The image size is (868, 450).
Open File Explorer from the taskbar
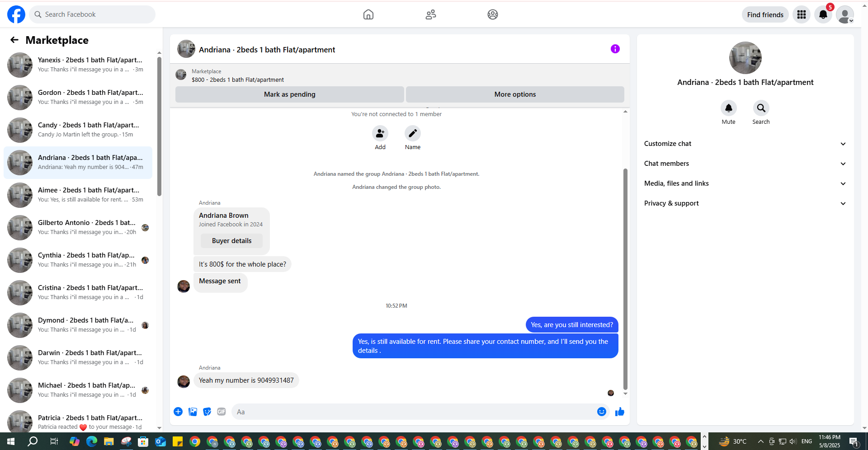[109, 441]
